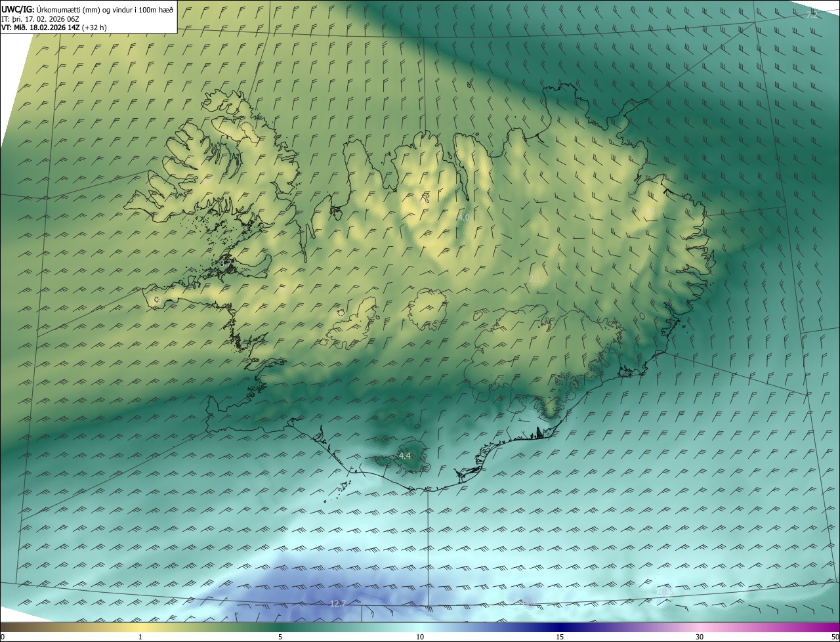Click the 12.7 maximum value over the southern sea
The width and height of the screenshot is (840, 642).
coord(337,604)
